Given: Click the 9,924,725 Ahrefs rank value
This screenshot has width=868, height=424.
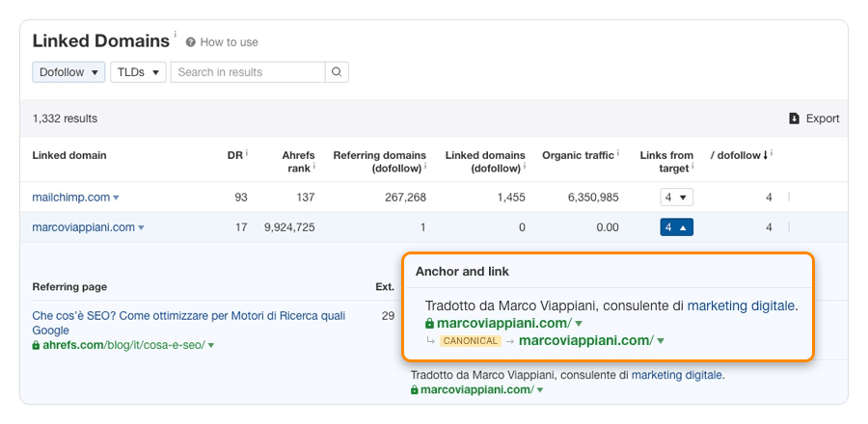Looking at the screenshot, I should tap(289, 227).
